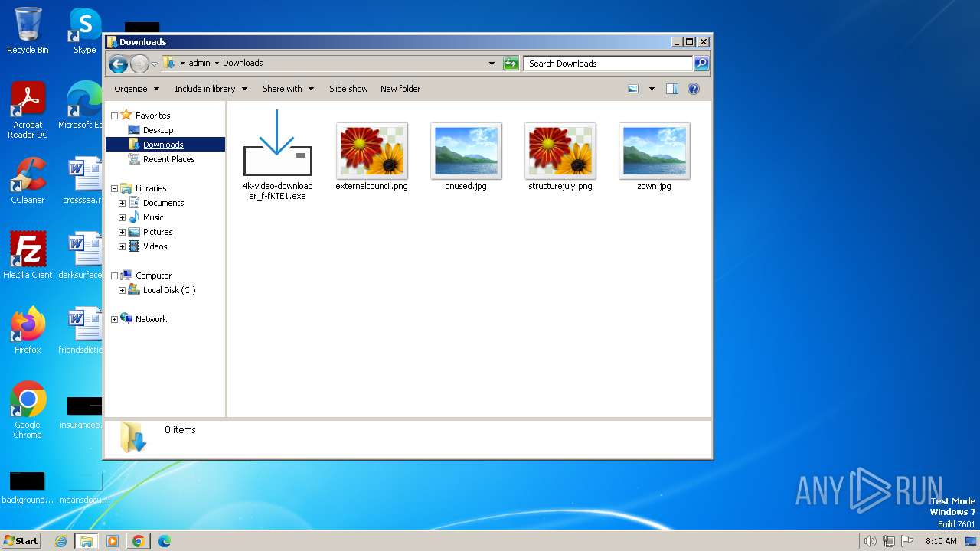Open the recent pages dropdown arrow
The image size is (980, 551).
point(154,64)
